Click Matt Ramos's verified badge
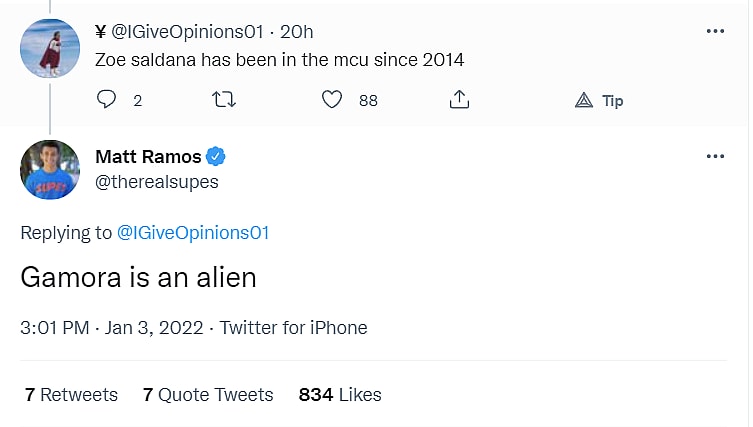Viewport: 753px width, 427px height. pos(216,157)
